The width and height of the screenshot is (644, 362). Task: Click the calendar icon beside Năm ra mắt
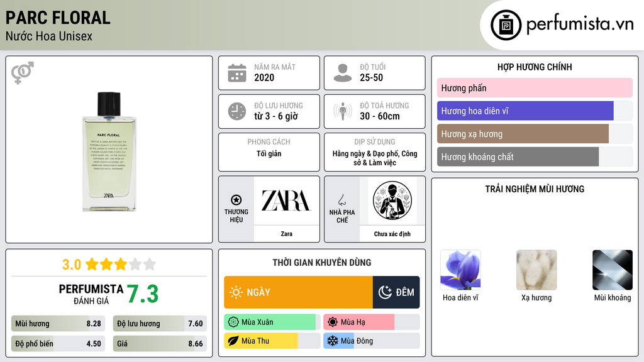click(x=237, y=73)
